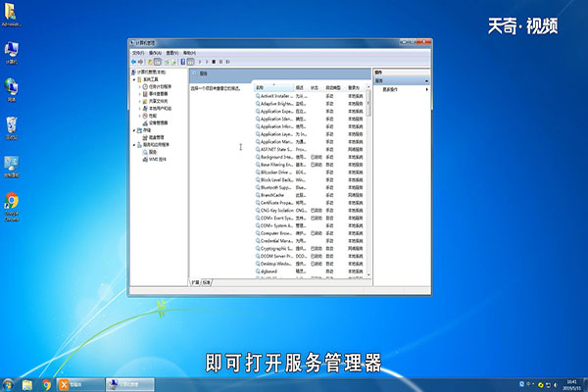Screen dimensions: 588x392
Task: Switch to the 扩展 tab at bottom
Action: tap(195, 282)
